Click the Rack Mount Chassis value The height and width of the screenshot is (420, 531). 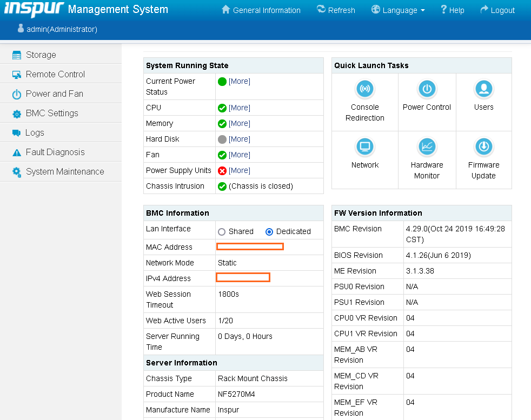pos(253,378)
